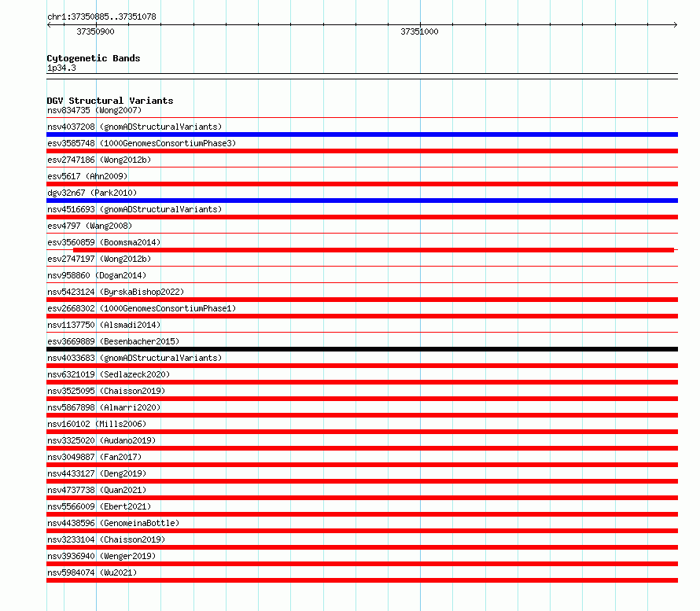Screen dimensions: 700x611
Task: Click the 37351000 ruler position label
Action: pyautogui.click(x=419, y=31)
